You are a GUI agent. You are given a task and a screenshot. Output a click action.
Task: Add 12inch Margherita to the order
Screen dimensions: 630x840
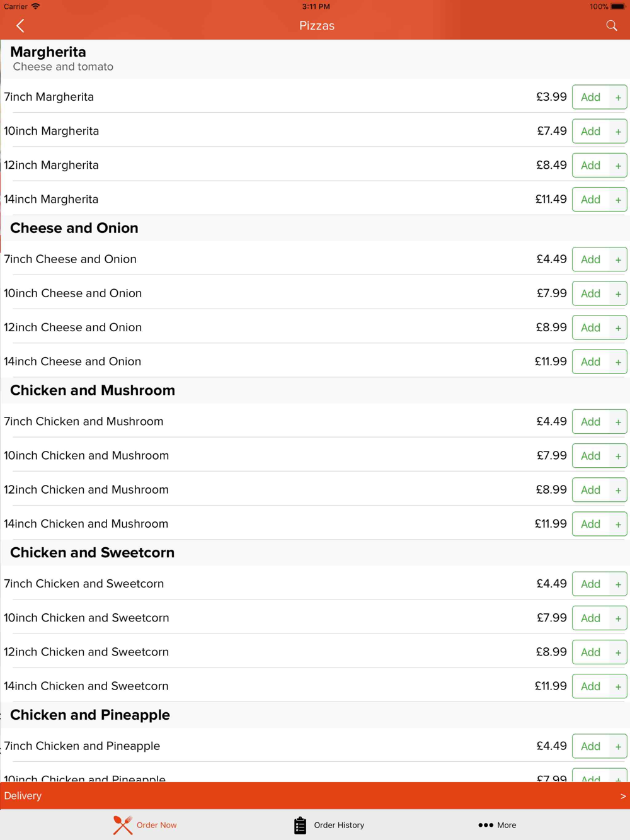click(x=590, y=165)
